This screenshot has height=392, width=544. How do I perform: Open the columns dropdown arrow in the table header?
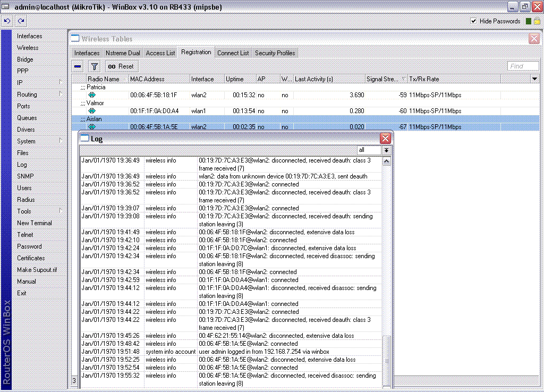pos(534,79)
